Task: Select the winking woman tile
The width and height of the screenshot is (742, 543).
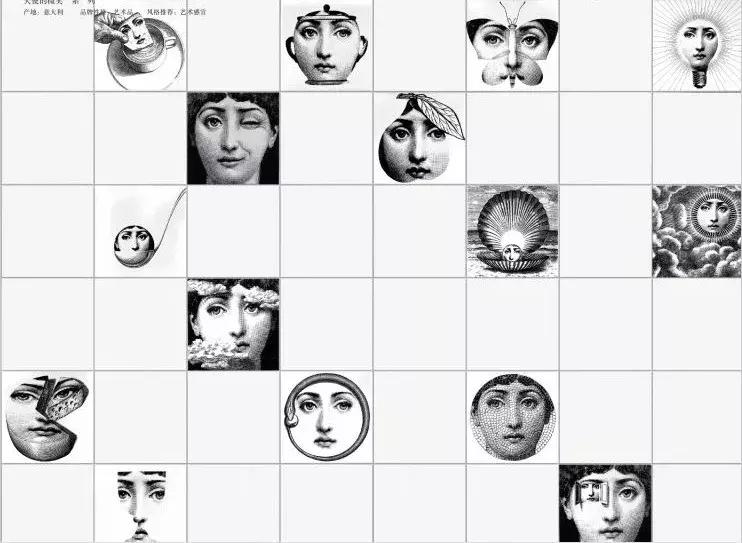Action: pos(233,138)
